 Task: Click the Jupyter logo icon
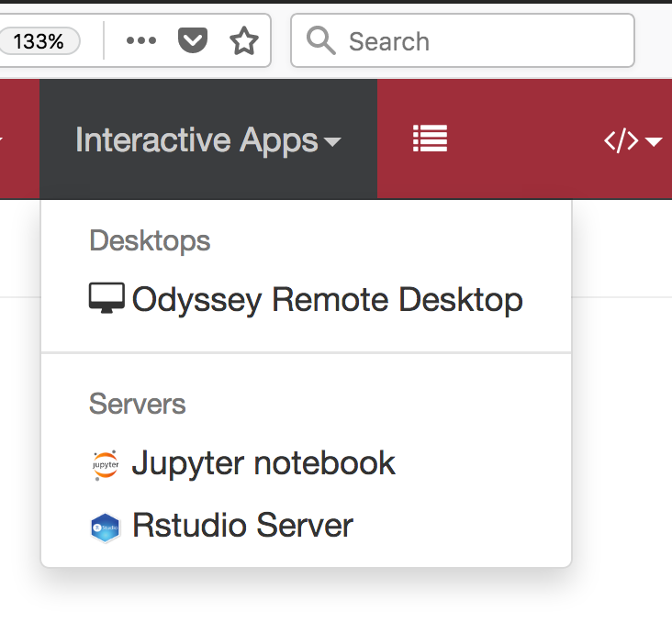[106, 465]
